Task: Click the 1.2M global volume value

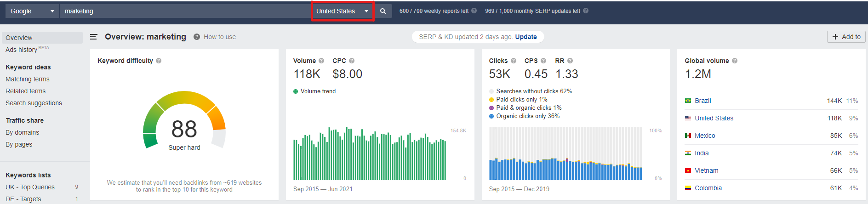Action: click(x=698, y=74)
